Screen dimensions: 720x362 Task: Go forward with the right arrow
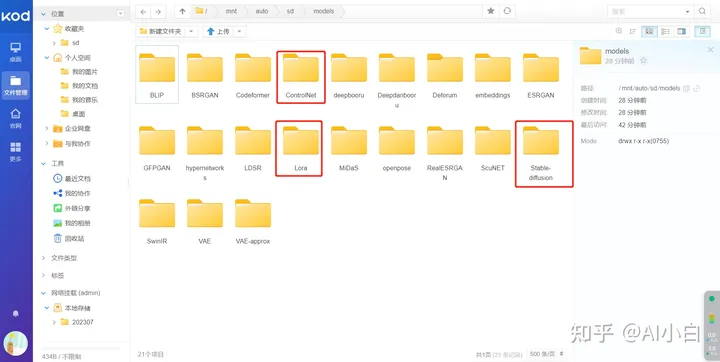[x=158, y=11]
